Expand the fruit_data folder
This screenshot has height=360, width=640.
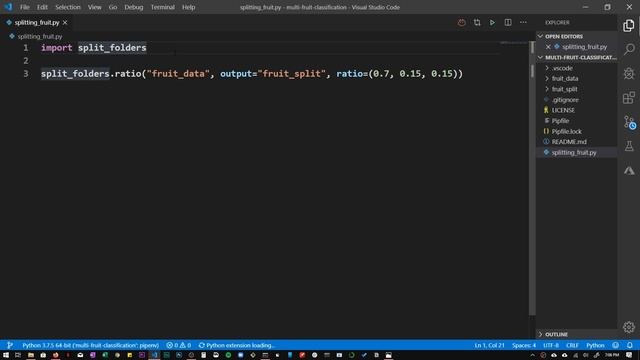click(x=547, y=78)
